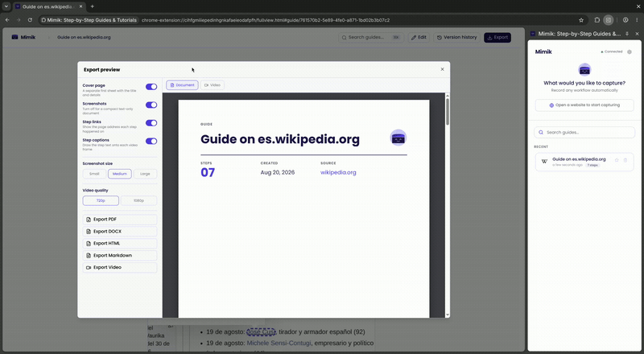The height and width of the screenshot is (354, 644).
Task: Close the Export preview dialog
Action: [442, 69]
